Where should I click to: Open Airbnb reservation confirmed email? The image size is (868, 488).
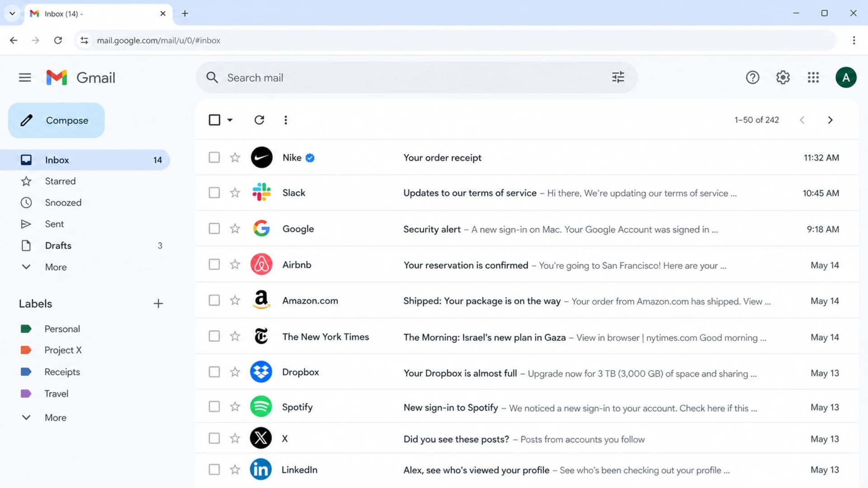pos(527,264)
